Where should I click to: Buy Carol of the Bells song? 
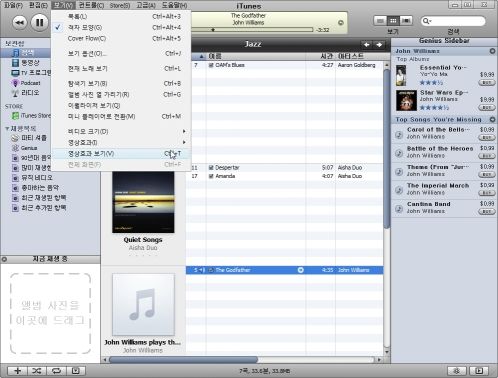coord(486,137)
